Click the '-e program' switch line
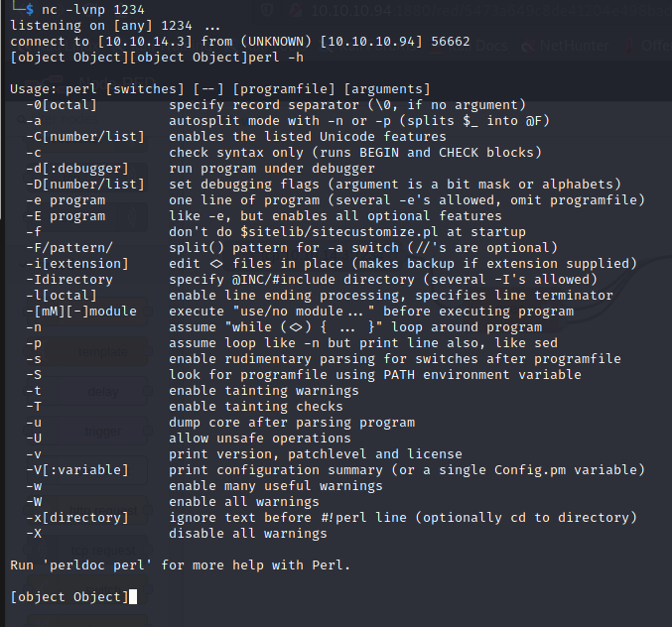Screen dimensions: 672x627 point(66,200)
